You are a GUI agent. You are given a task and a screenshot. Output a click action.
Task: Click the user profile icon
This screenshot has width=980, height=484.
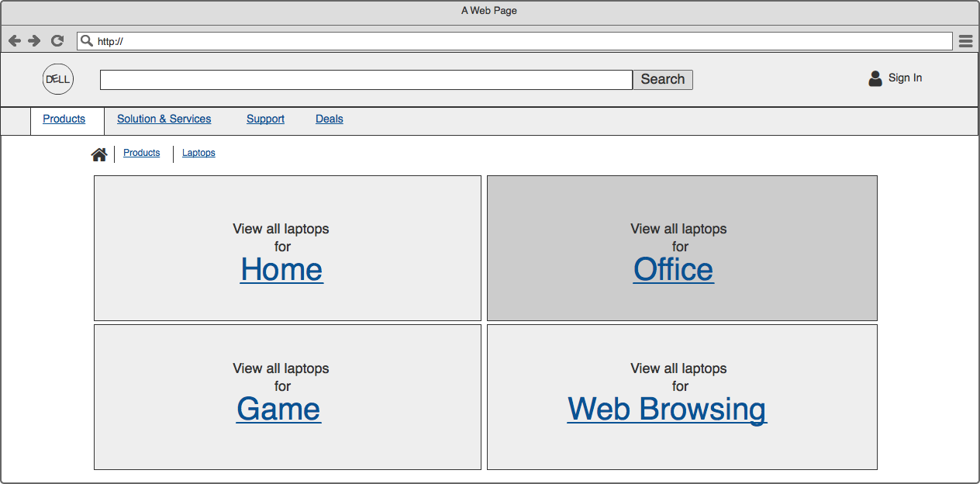[875, 78]
